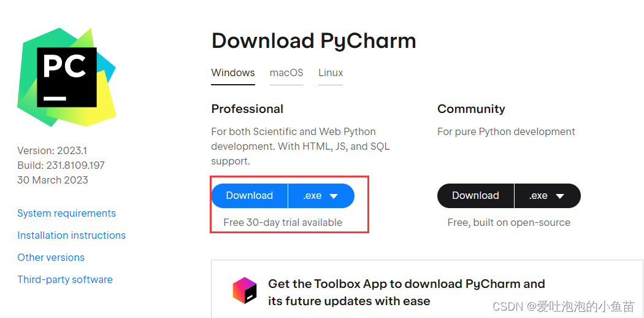644x318 pixels.
Task: Download PyCharm Community edition
Action: coord(475,196)
